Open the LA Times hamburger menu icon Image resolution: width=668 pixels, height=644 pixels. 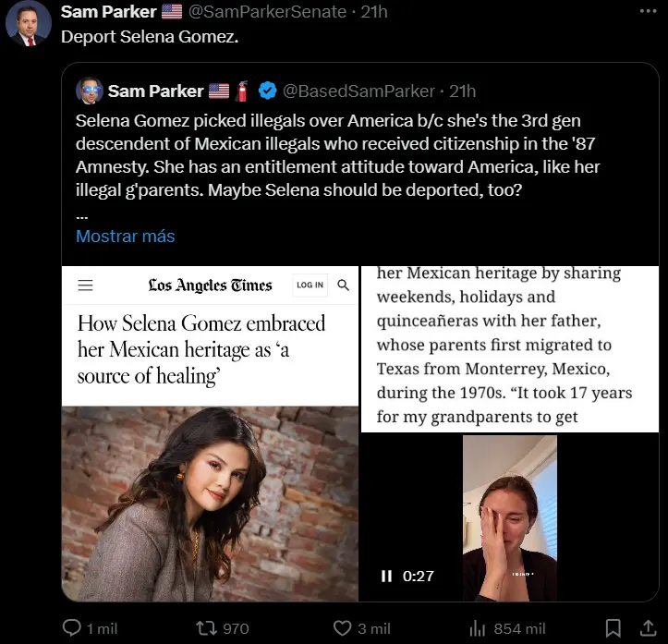(x=85, y=286)
